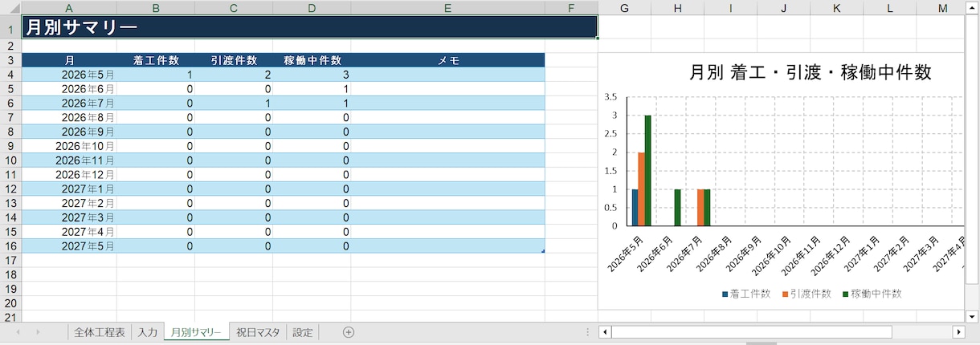Image resolution: width=980 pixels, height=345 pixels.
Task: Click the green 2026年6月 bar in chart
Action: (x=678, y=208)
